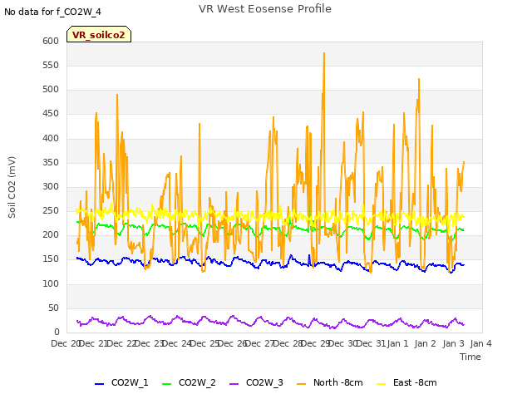Screen dimensions: 532x399
Task: Click the blue CO2W_1 legend swatch
Action: (99, 384)
